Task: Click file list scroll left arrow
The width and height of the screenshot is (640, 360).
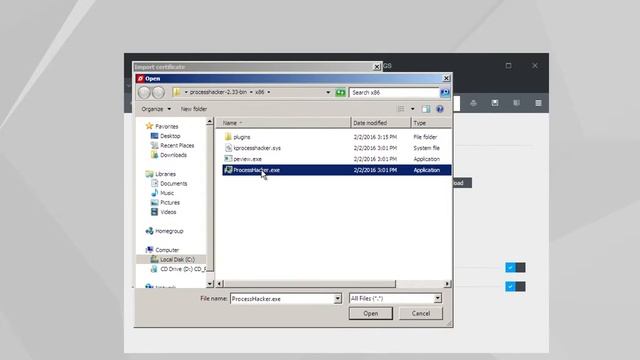Action: (x=220, y=284)
